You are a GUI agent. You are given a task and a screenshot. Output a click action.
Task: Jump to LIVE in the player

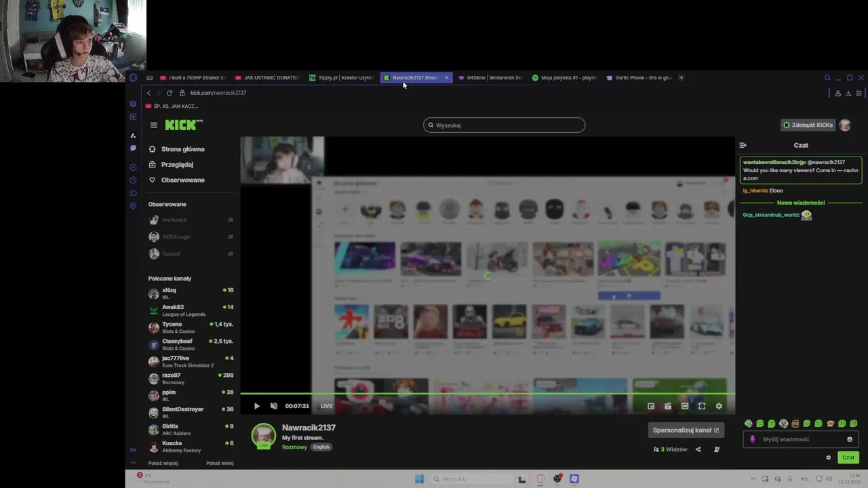(x=326, y=406)
